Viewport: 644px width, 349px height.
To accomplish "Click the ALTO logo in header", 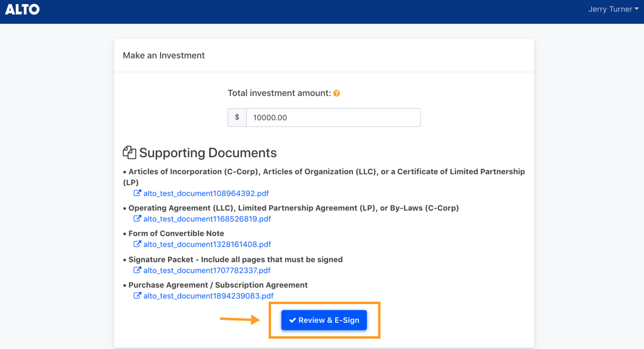I will click(x=22, y=9).
